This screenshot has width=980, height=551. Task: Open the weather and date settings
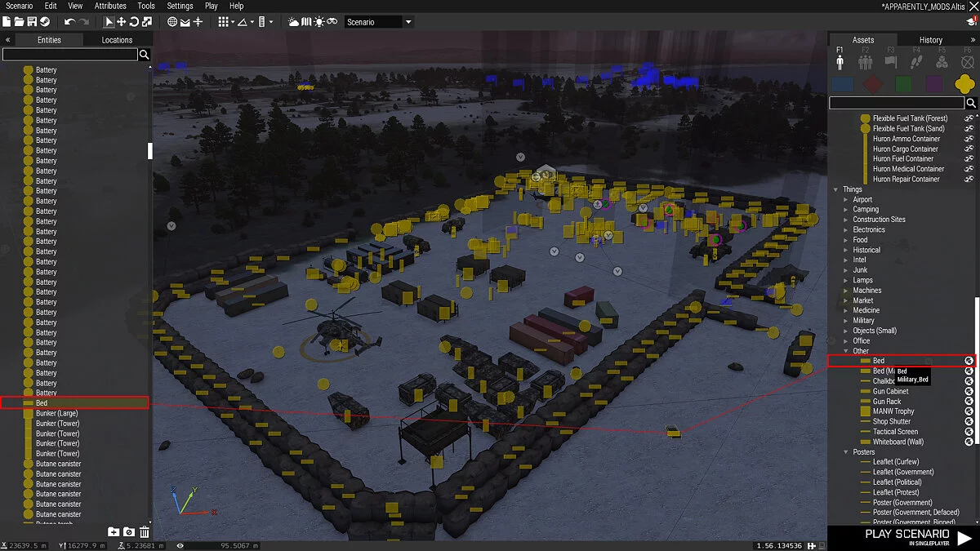tap(293, 22)
